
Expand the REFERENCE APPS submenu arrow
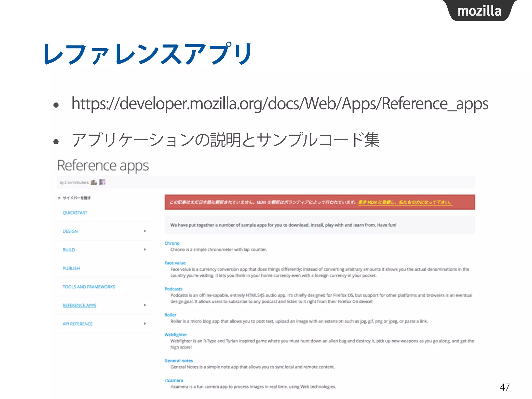[145, 305]
